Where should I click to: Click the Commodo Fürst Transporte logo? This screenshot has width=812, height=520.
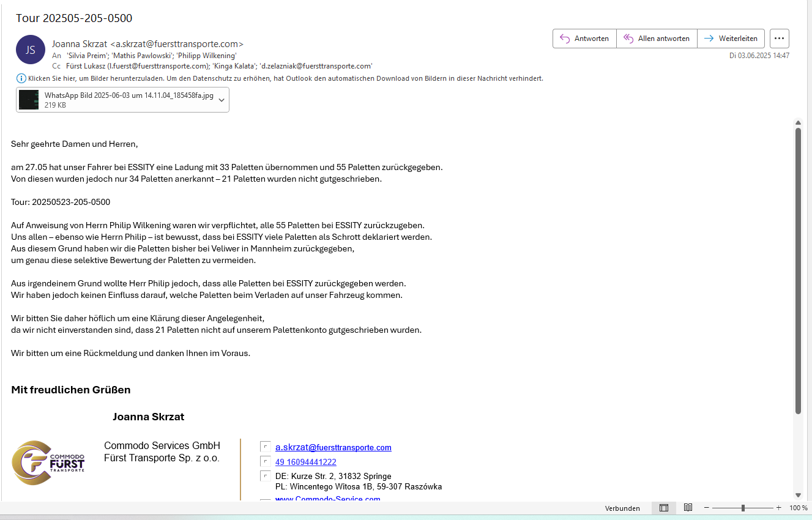coord(48,462)
